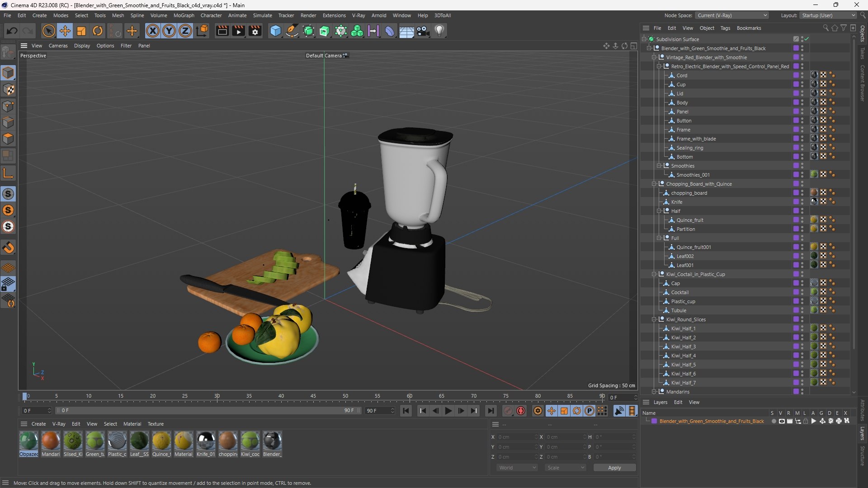Open the Node Space dropdown

tap(732, 15)
